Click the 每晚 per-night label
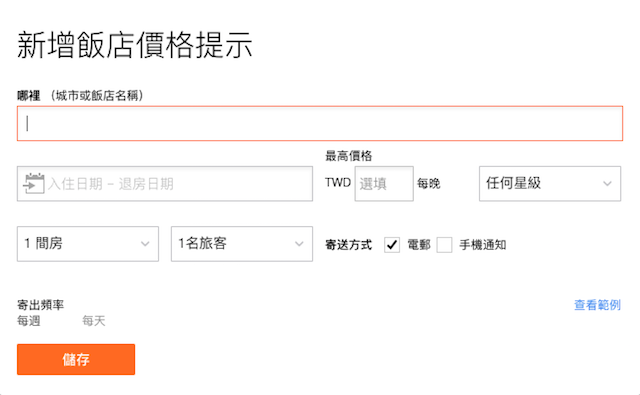Screen dimensions: 640x395 [x=429, y=184]
